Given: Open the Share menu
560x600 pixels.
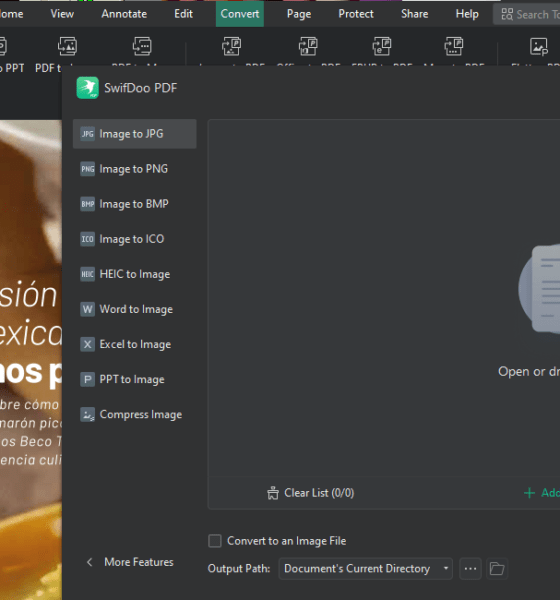Looking at the screenshot, I should tap(415, 14).
